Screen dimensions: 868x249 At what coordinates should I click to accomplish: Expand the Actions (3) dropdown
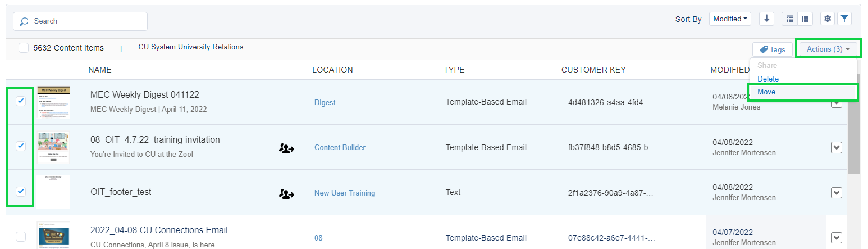[x=828, y=49]
